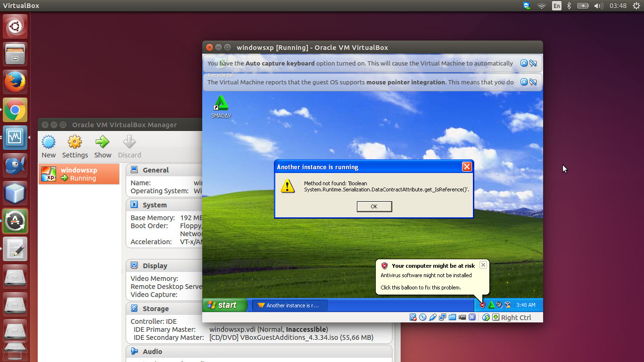
Task: Click OK in the error dialog
Action: pyautogui.click(x=374, y=206)
